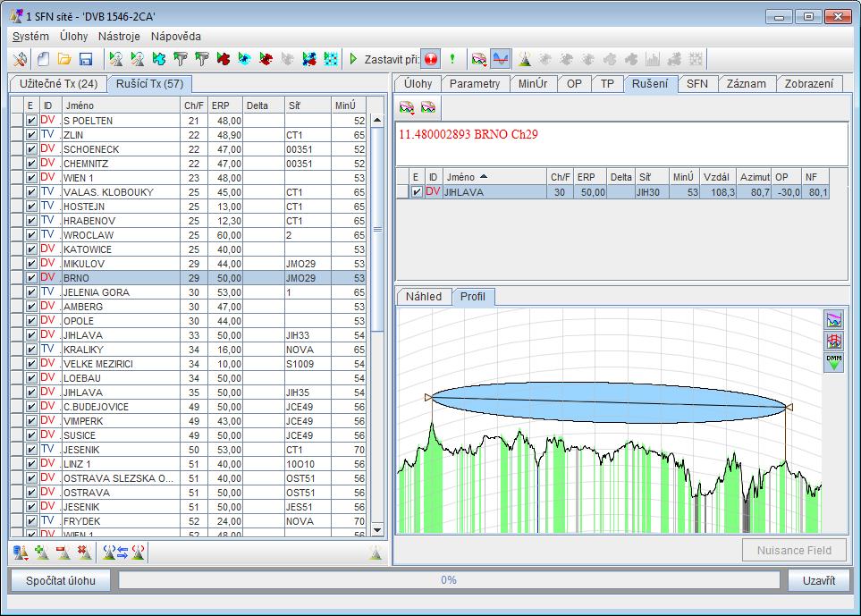Click the scroll up arrow of transmitter list
861x616 pixels.
pyautogui.click(x=377, y=120)
